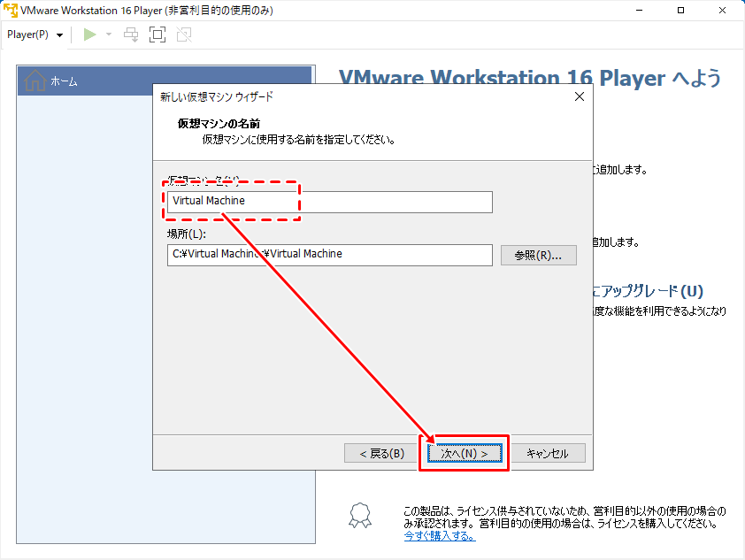Screen dimensions: 745x560
Task: Expand the power options arrow beside Play
Action: (x=109, y=35)
